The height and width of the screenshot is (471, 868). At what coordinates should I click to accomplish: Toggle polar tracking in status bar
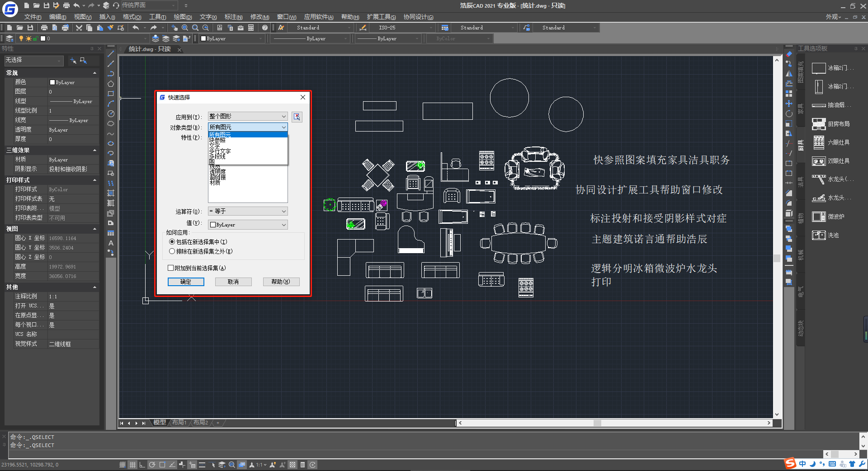pos(152,465)
